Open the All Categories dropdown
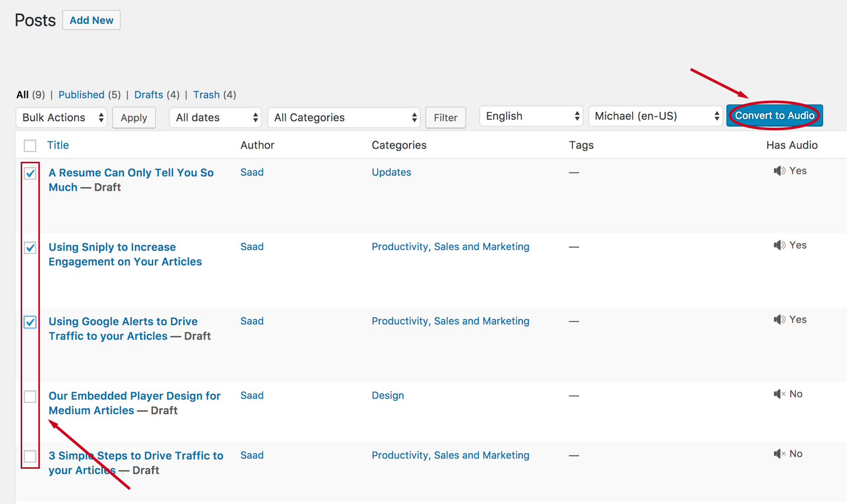This screenshot has height=504, width=847. (x=344, y=118)
